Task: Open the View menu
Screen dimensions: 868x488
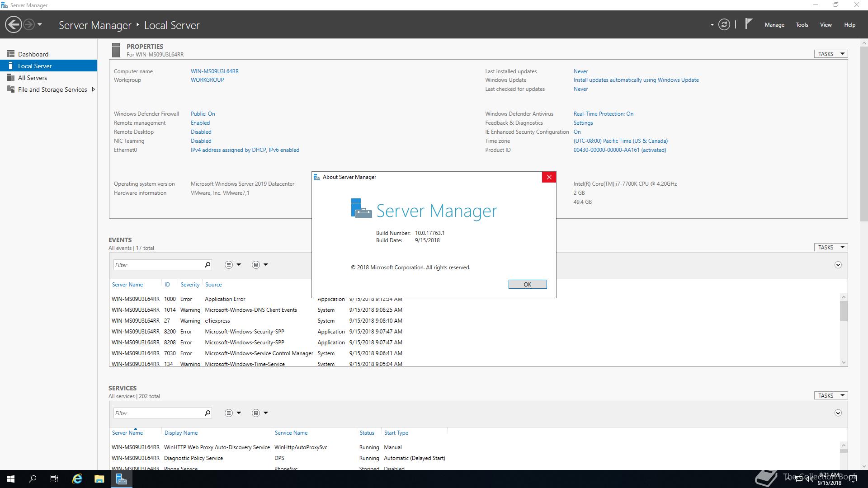Action: point(826,25)
